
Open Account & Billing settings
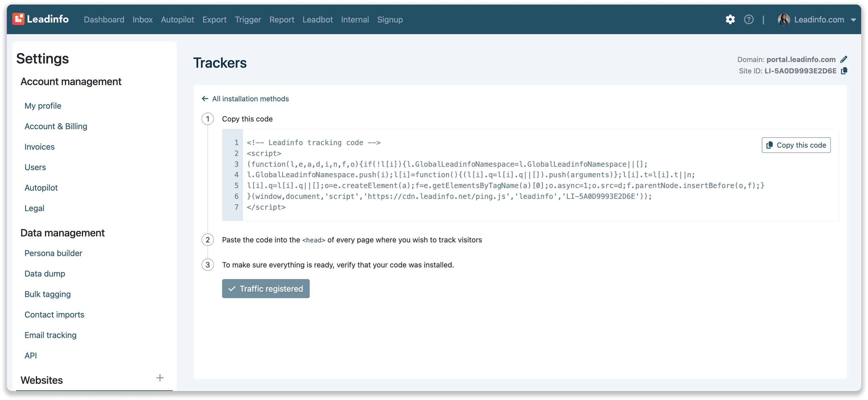click(55, 126)
